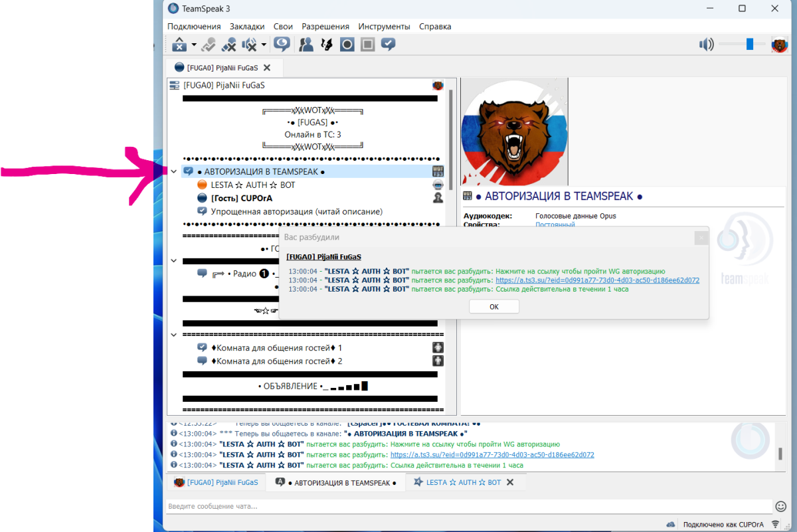Click OK in the Вас разбудили dialog
This screenshot has width=797, height=532.
click(493, 307)
